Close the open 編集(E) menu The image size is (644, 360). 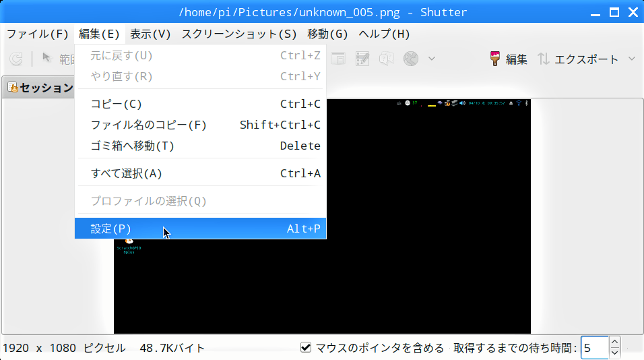point(99,34)
